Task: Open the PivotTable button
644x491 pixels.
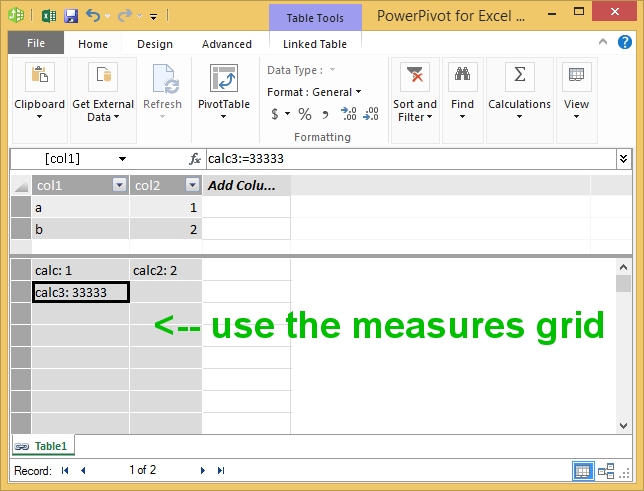Action: coord(223,90)
